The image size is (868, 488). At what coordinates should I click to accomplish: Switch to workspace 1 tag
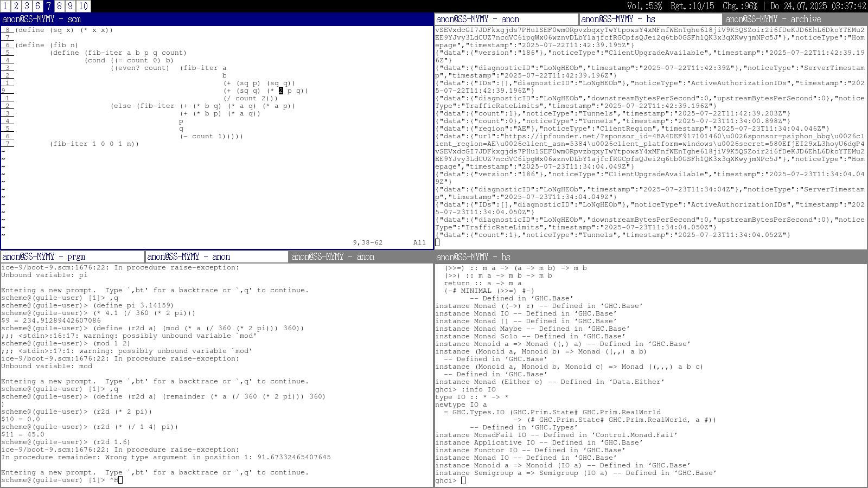coord(5,6)
